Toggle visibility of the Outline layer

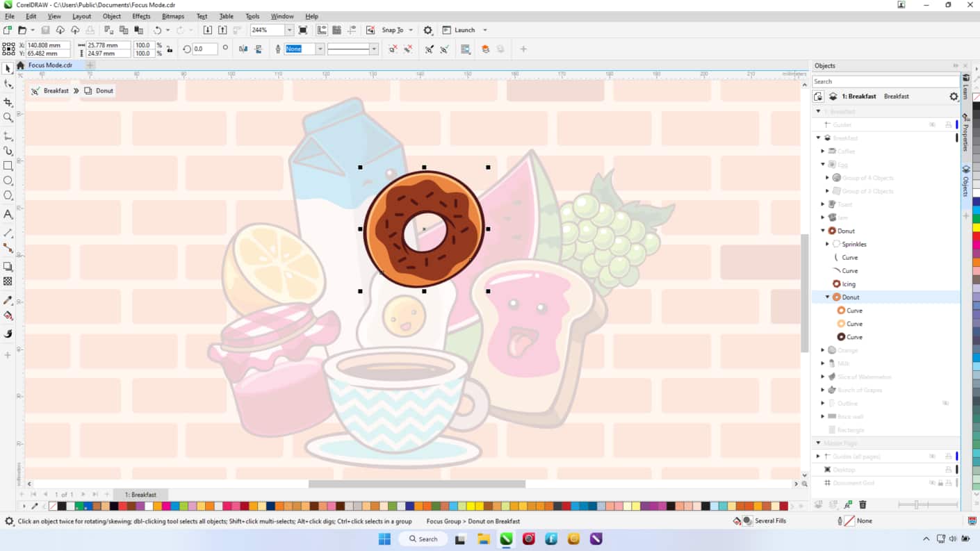(945, 403)
